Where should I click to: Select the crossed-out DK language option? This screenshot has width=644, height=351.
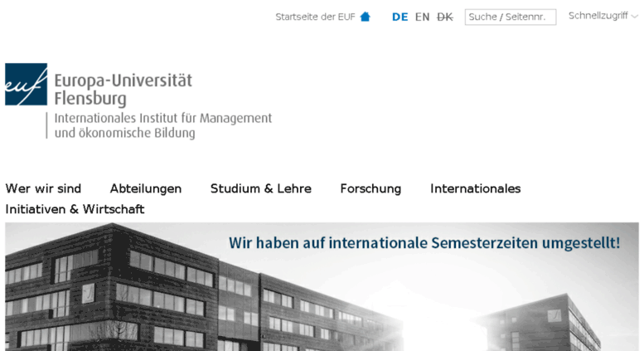(445, 17)
